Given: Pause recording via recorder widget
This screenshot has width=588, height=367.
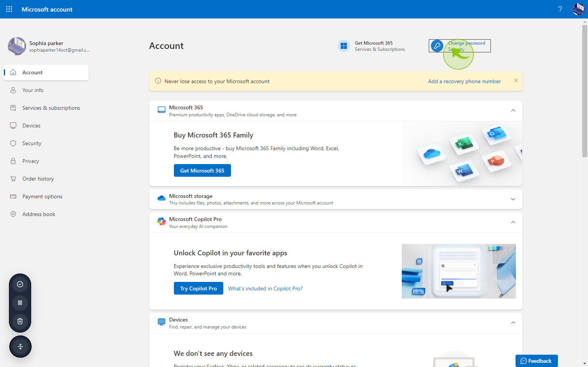Looking at the screenshot, I should [20, 303].
